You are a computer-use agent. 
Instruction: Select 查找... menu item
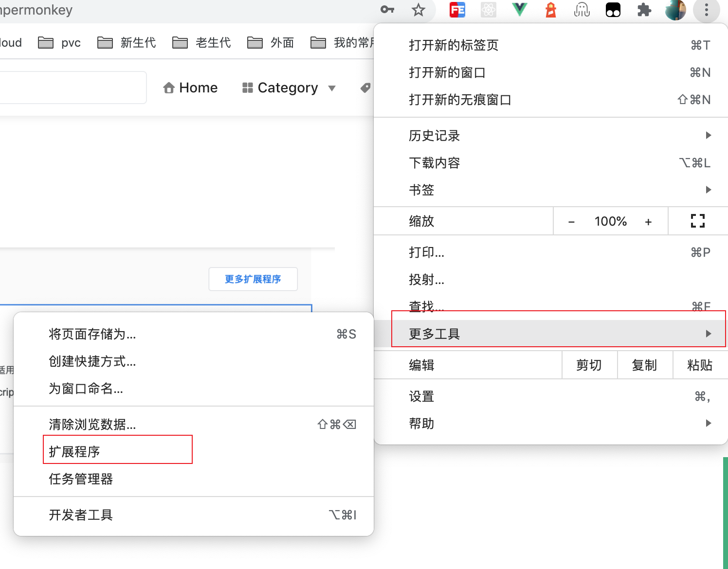[x=551, y=306]
